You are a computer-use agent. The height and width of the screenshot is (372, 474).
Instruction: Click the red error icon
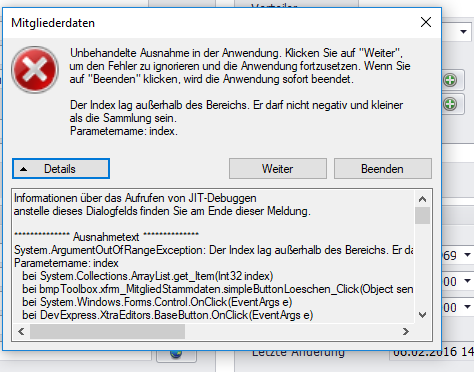click(35, 70)
